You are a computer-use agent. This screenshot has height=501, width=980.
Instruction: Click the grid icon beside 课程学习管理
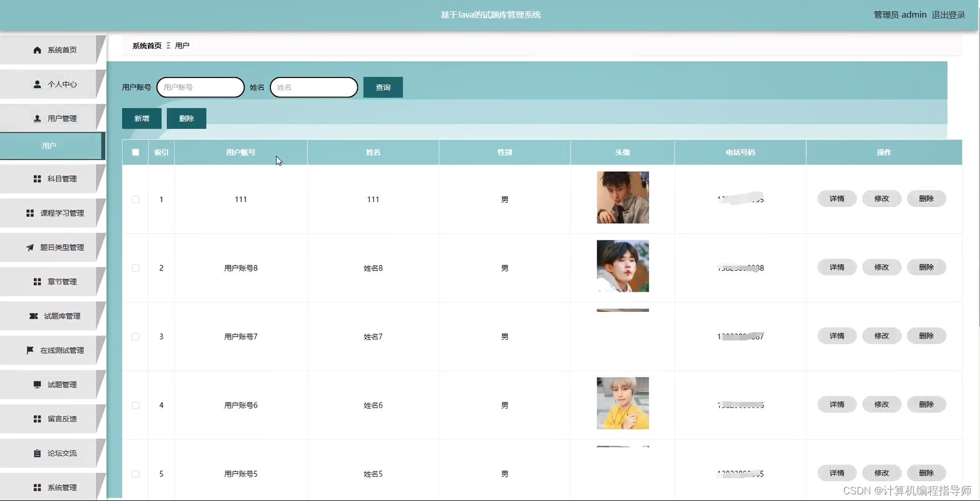click(30, 213)
